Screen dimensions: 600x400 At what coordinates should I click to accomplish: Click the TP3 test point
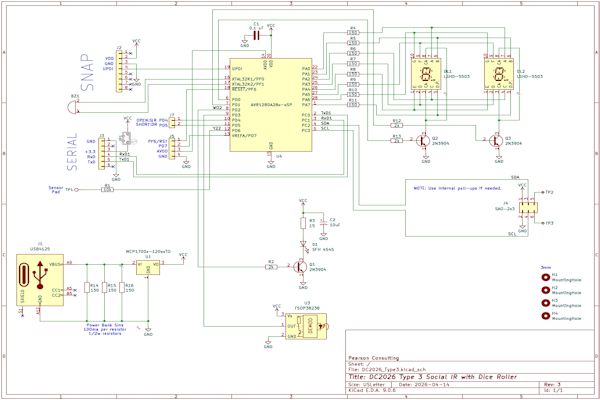541,223
